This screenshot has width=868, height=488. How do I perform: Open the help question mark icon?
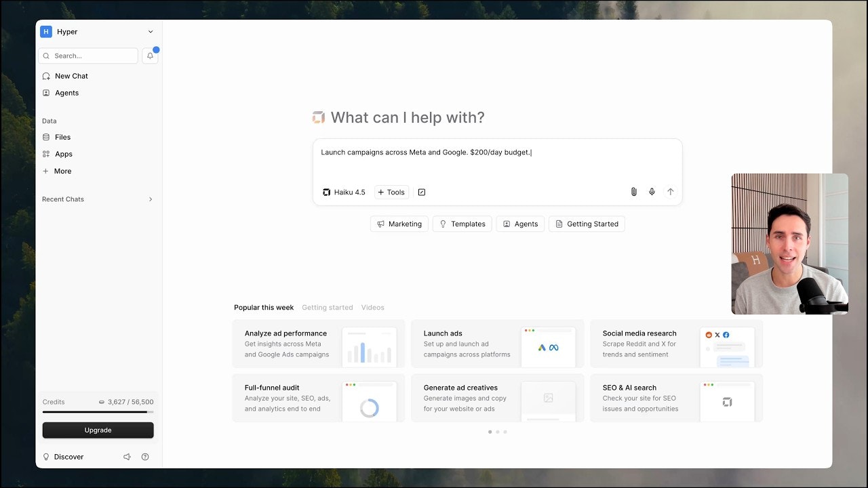tap(145, 457)
